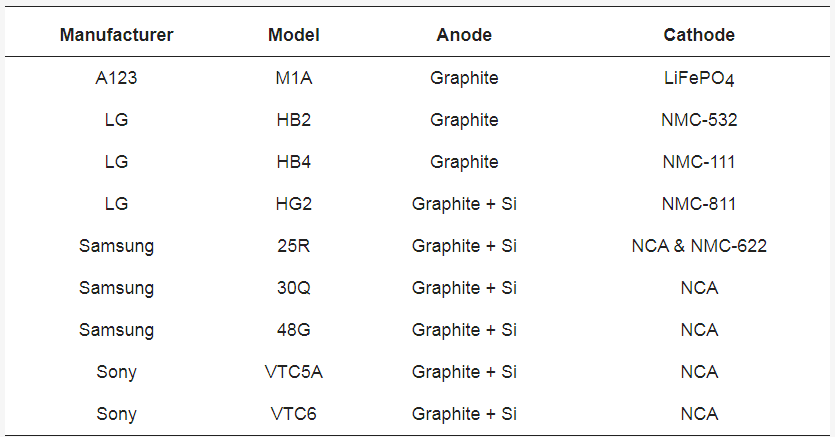Click the VTC6 model cell
Screen dimensions: 835x437
(x=293, y=414)
